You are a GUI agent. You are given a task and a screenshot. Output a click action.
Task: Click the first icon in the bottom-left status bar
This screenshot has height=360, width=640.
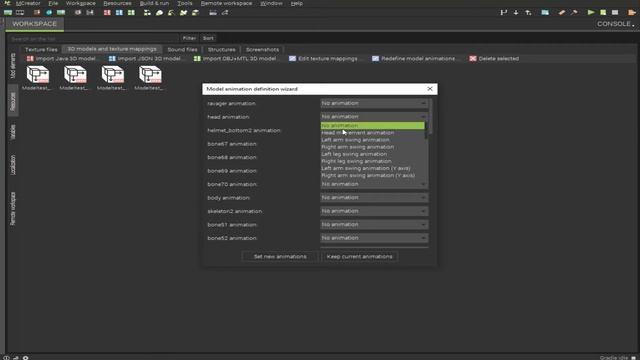(x=7, y=358)
